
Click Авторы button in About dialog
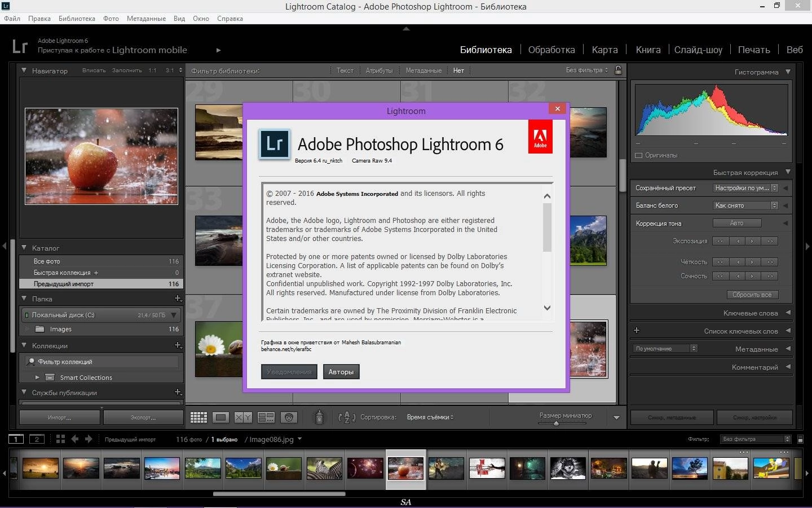[341, 371]
